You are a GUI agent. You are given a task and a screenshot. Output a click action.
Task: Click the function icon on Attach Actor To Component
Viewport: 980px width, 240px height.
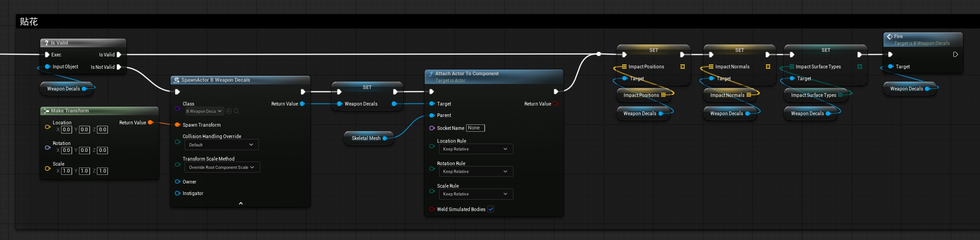coord(431,74)
